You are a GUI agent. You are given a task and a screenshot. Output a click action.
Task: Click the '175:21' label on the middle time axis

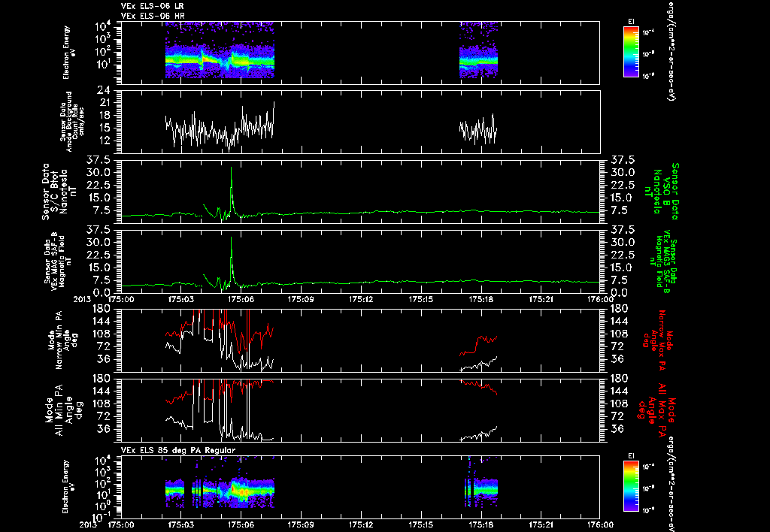[540, 299]
